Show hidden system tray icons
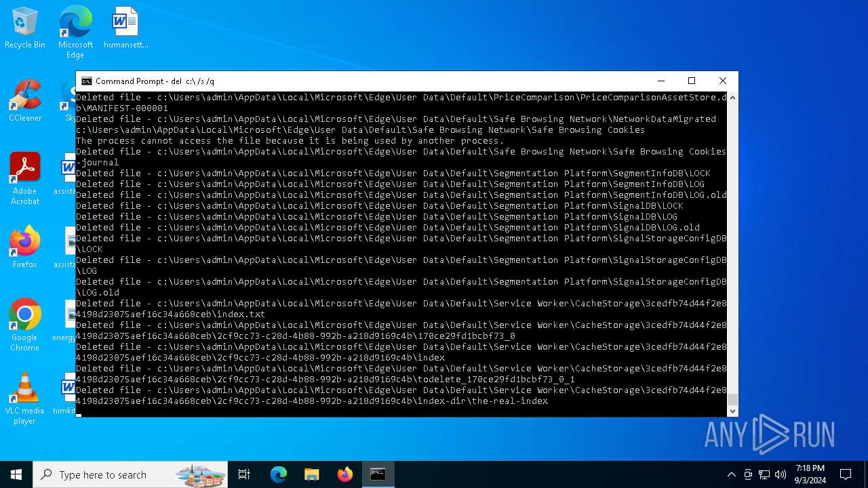Image resolution: width=868 pixels, height=488 pixels. click(731, 474)
